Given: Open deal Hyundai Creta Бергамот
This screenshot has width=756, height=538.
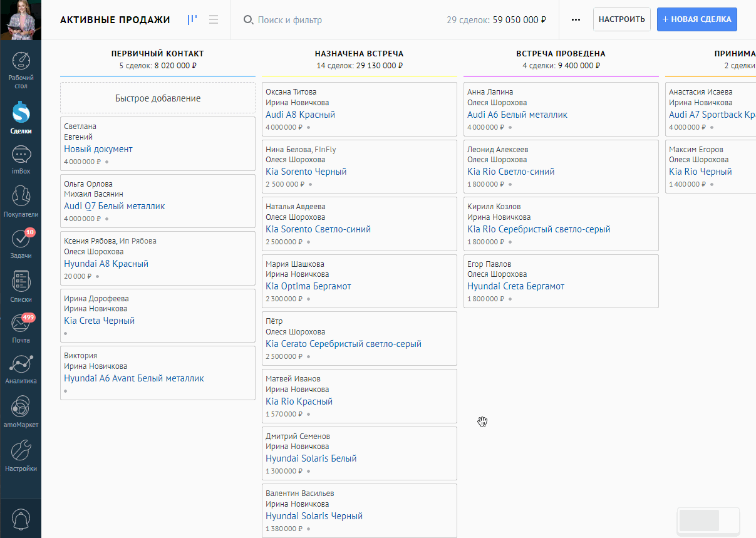Looking at the screenshot, I should (515, 286).
